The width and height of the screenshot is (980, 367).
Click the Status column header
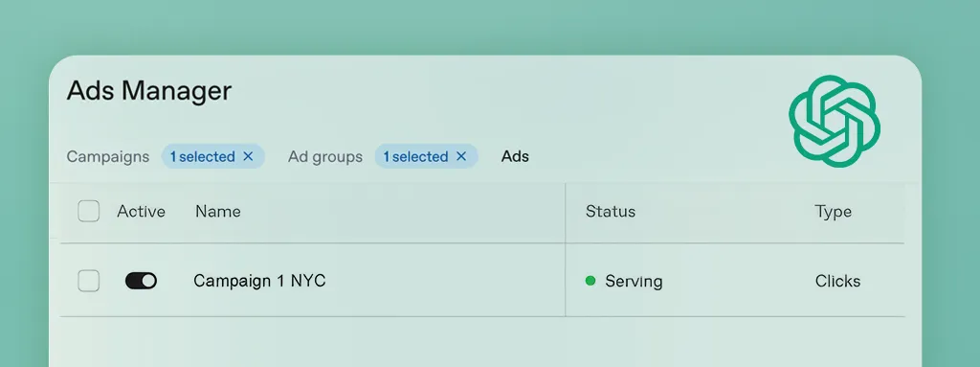pyautogui.click(x=611, y=212)
